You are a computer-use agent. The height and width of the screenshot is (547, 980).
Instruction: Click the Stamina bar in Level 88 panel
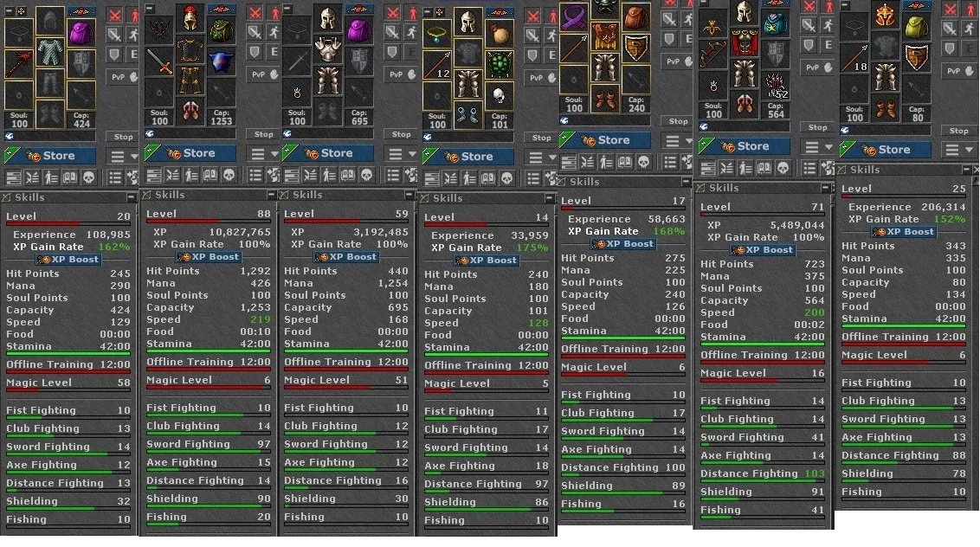(x=208, y=351)
